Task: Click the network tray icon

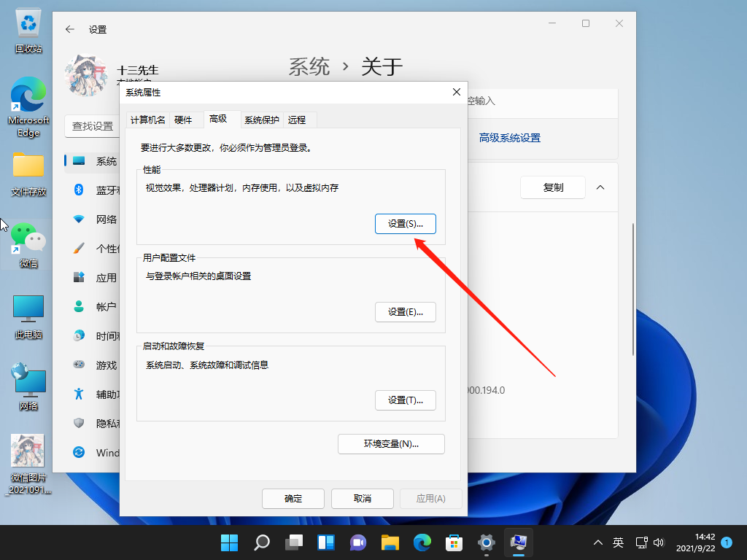Action: [641, 542]
